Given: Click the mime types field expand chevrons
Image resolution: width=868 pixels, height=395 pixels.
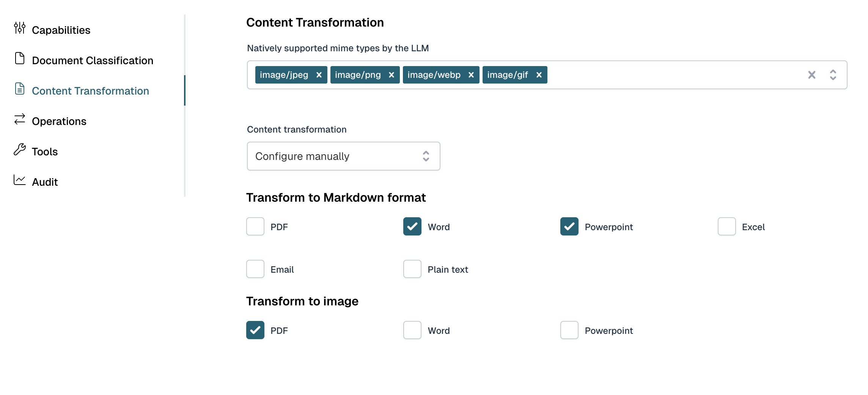Looking at the screenshot, I should [833, 75].
